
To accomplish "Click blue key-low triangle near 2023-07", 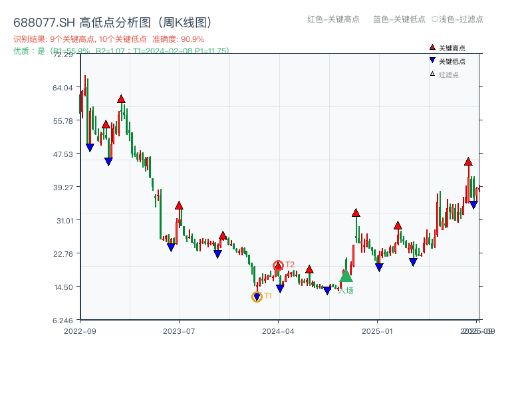I will [x=172, y=247].
